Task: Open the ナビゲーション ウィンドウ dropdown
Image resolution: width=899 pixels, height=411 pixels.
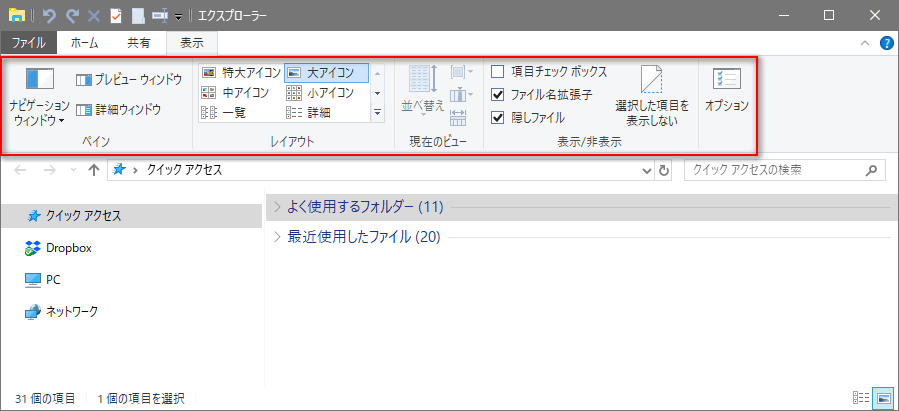Action: 39,112
